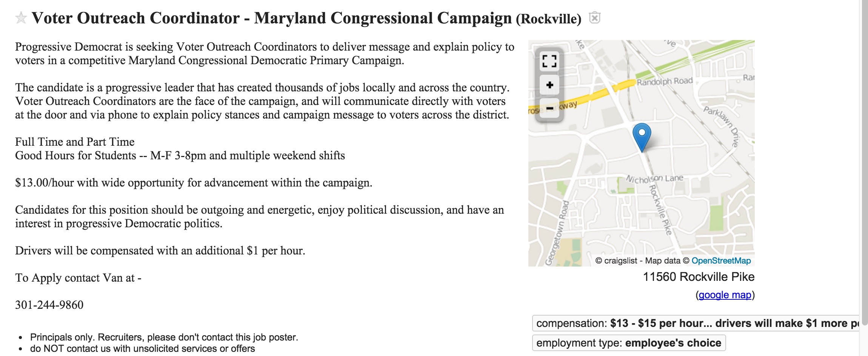
Task: Click the 11560 Rockville Pike address
Action: [x=699, y=277]
